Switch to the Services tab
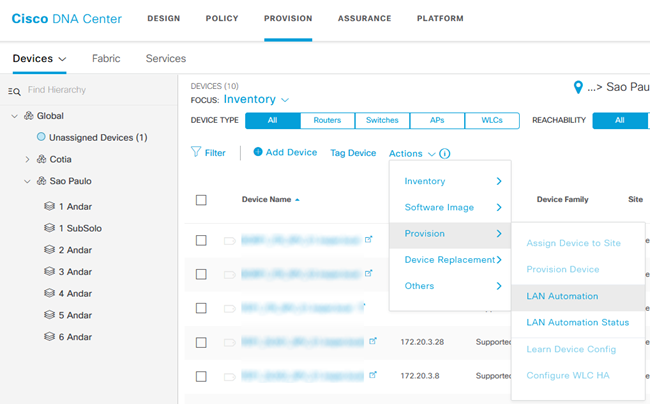This screenshot has height=404, width=650. click(166, 58)
